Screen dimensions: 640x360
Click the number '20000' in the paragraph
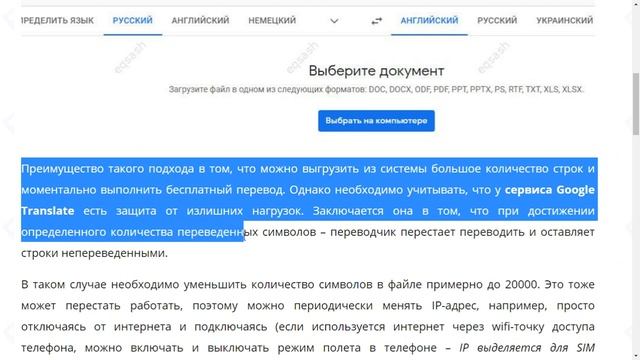(521, 284)
